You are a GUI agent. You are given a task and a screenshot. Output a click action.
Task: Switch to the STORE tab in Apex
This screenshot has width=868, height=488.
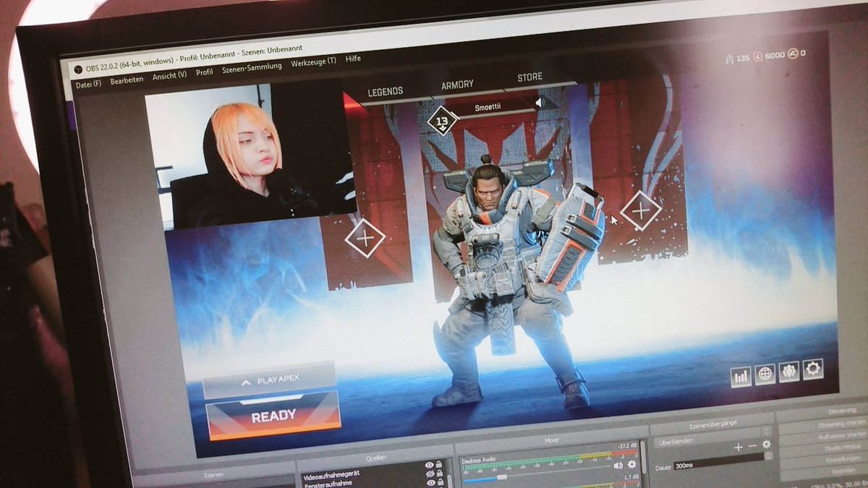[529, 77]
